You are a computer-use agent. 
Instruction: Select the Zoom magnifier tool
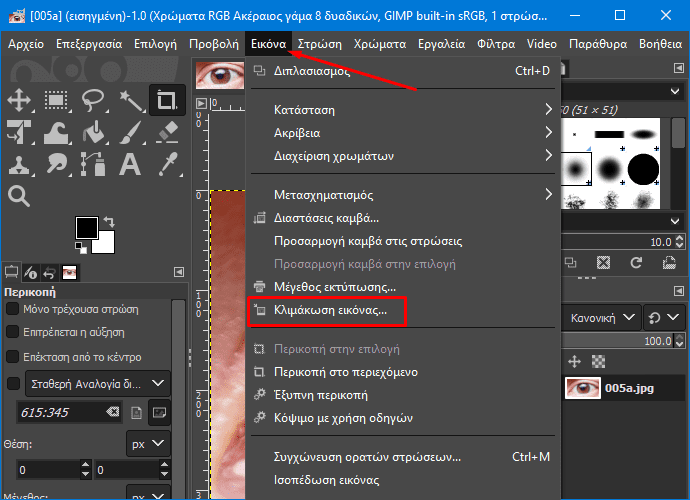[19, 196]
